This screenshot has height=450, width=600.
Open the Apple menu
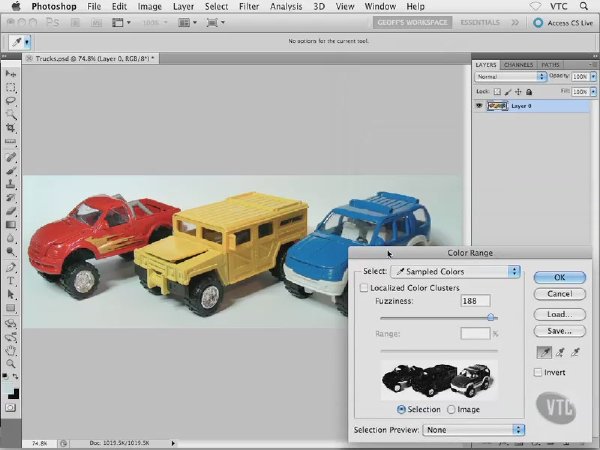point(16,6)
